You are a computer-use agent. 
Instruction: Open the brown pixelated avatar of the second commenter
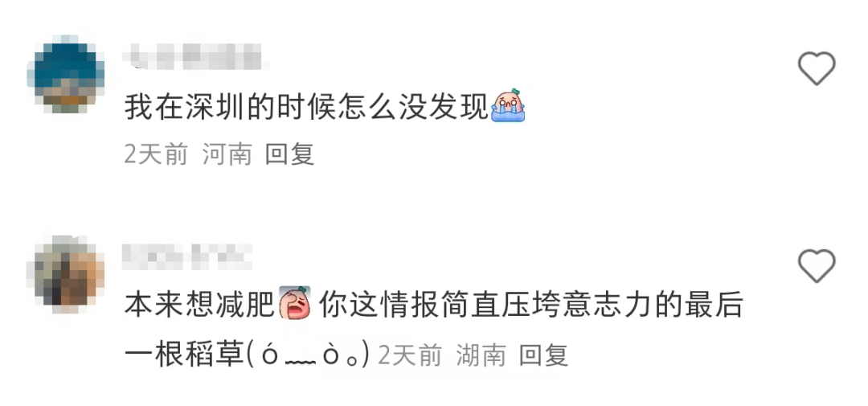[65, 274]
